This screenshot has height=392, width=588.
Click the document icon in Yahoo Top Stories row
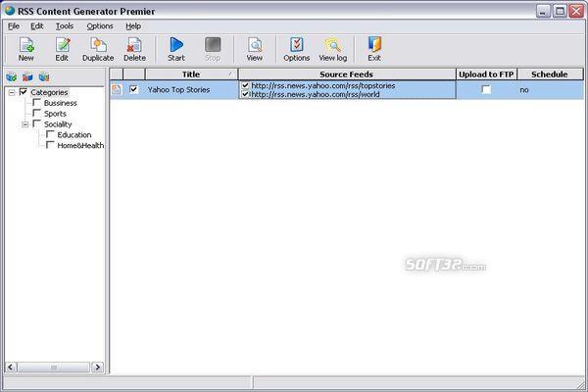tap(117, 89)
